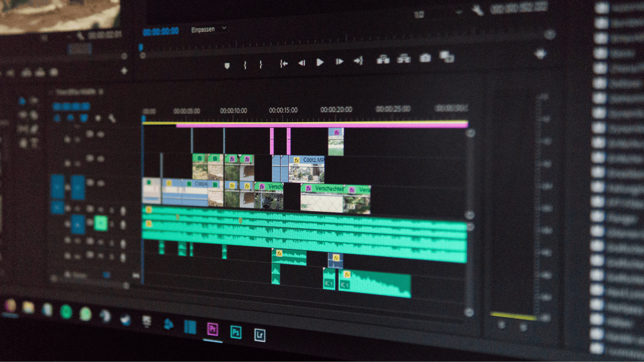Click the Mark Out bracket icon
644x362 pixels.
(261, 64)
